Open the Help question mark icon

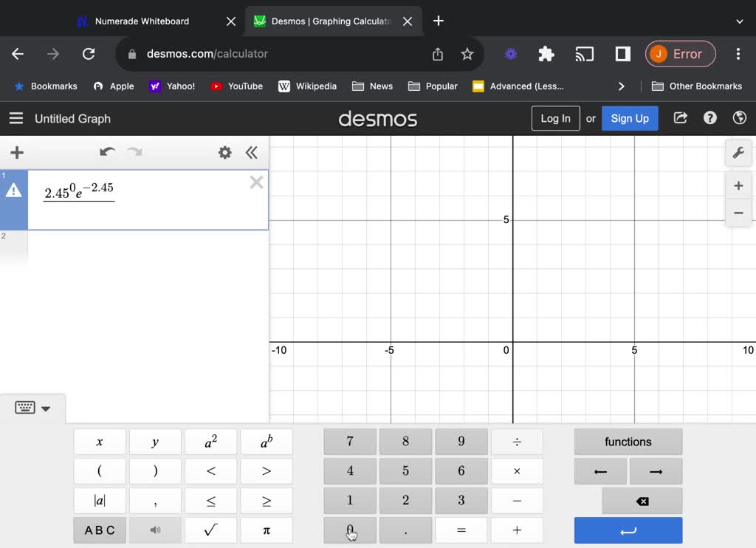pos(710,118)
